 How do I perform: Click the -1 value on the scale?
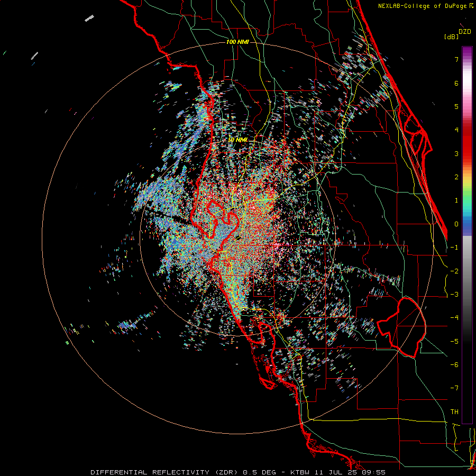454,248
